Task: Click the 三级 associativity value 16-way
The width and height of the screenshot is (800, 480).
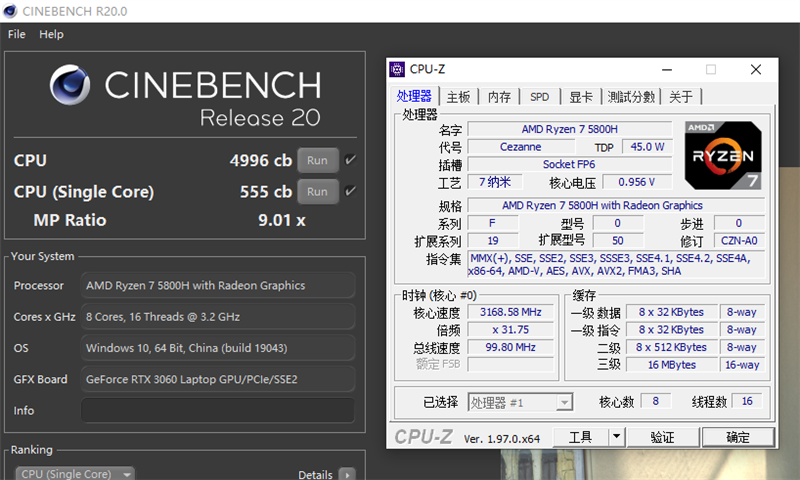Action: click(742, 365)
